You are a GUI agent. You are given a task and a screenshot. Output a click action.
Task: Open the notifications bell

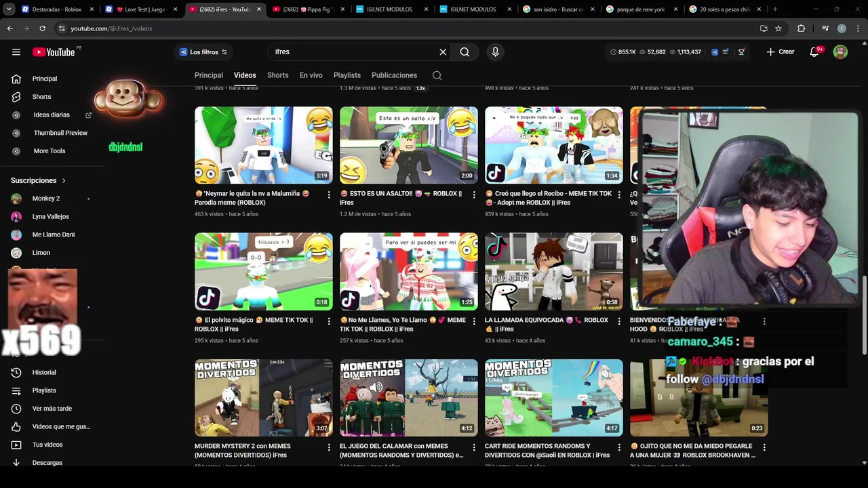[x=815, y=52]
